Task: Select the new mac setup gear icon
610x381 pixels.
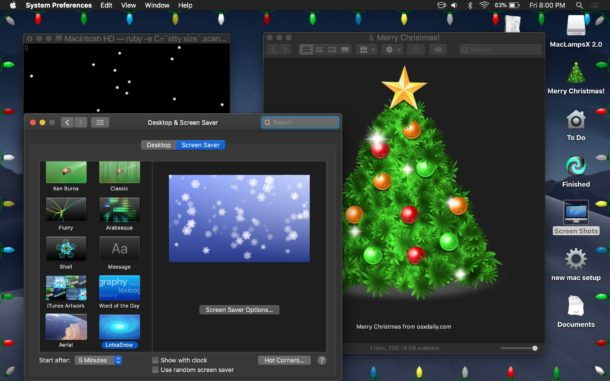Action: (576, 259)
